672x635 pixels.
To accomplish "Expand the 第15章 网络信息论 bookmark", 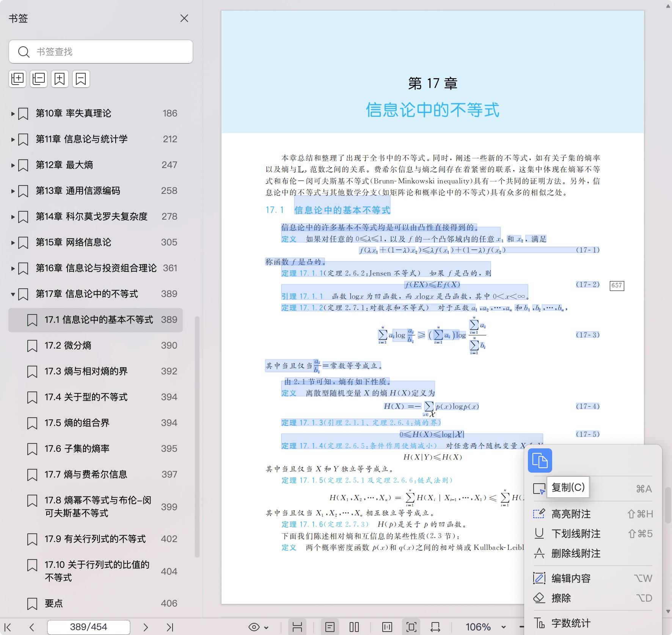I will coord(13,242).
